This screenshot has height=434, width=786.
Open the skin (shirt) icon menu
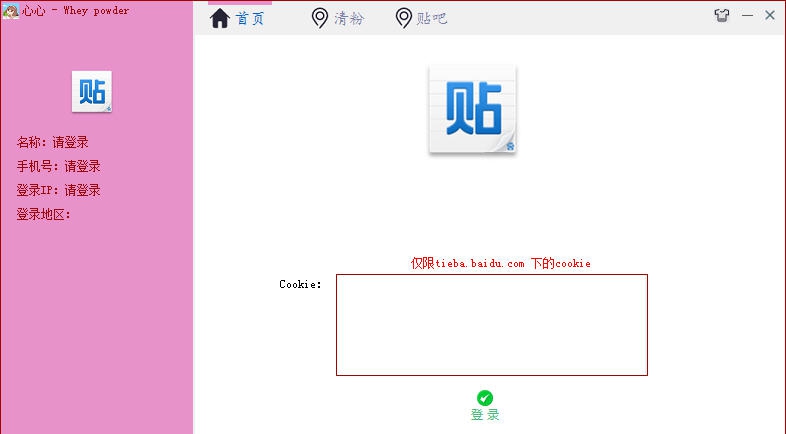point(722,16)
